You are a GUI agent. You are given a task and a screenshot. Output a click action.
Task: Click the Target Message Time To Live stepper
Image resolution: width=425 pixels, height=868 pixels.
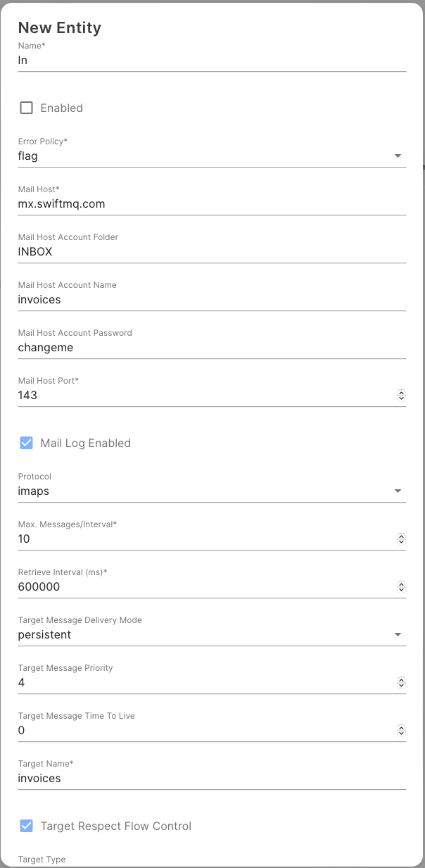pyautogui.click(x=401, y=731)
